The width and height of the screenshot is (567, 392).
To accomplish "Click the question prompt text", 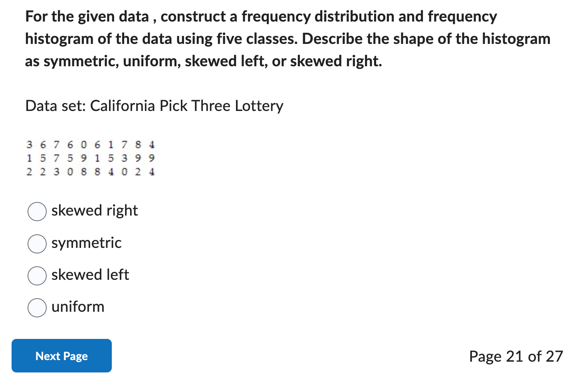I will [280, 39].
